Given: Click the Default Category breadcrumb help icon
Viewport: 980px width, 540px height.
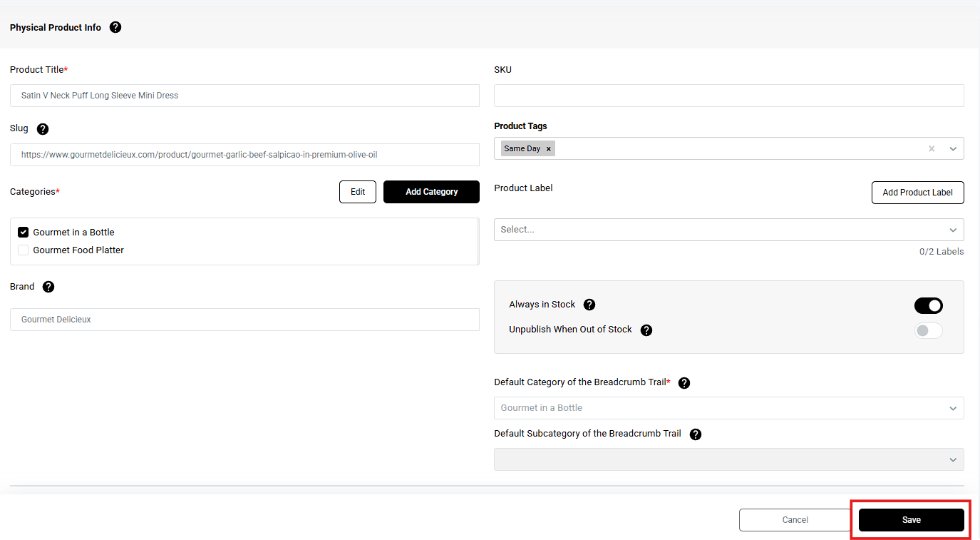Looking at the screenshot, I should click(x=684, y=383).
